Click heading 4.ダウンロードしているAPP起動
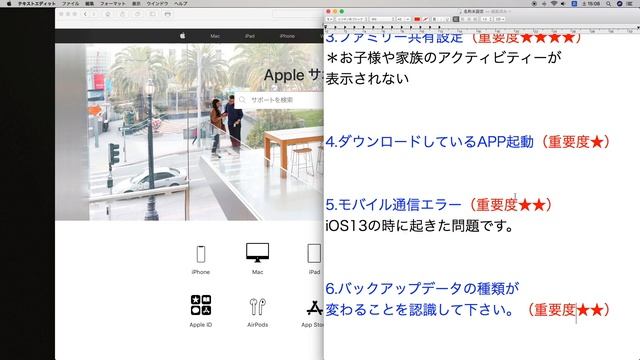Viewport: 640px width, 360px height. [429, 142]
